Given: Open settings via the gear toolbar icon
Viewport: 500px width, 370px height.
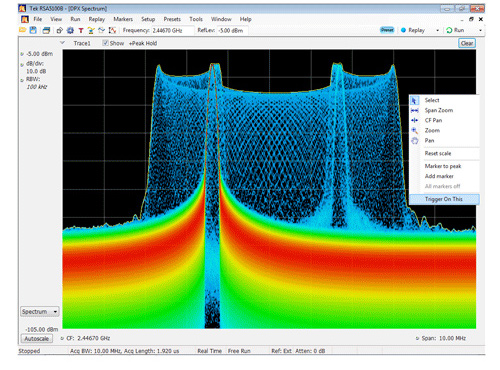Looking at the screenshot, I should [70, 31].
